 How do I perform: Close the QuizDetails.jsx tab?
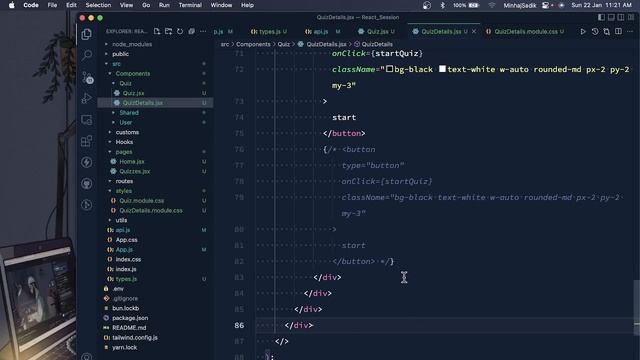(474, 31)
